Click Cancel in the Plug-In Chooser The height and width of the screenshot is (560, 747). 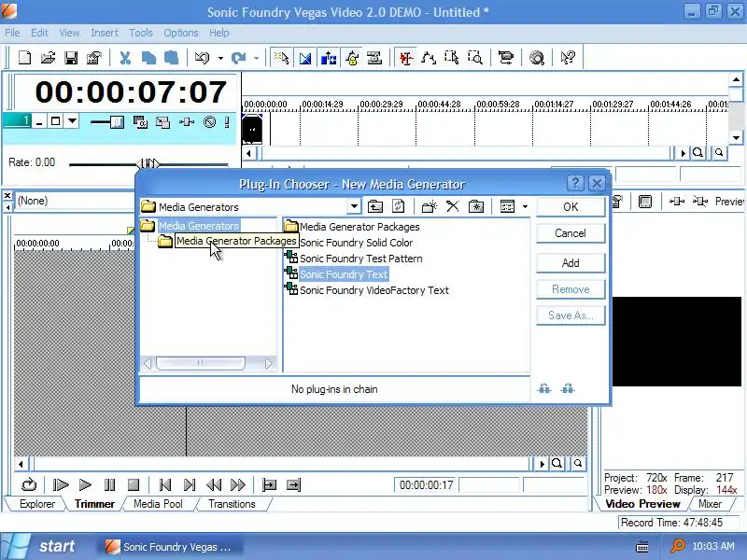pos(571,233)
